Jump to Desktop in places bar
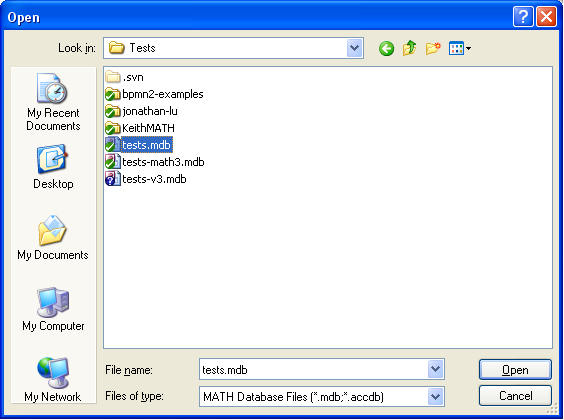Screen dimensions: 564x420 pos(53,167)
